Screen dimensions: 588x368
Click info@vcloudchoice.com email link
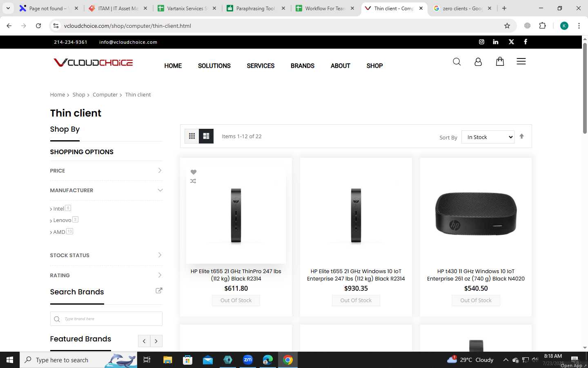128,42
